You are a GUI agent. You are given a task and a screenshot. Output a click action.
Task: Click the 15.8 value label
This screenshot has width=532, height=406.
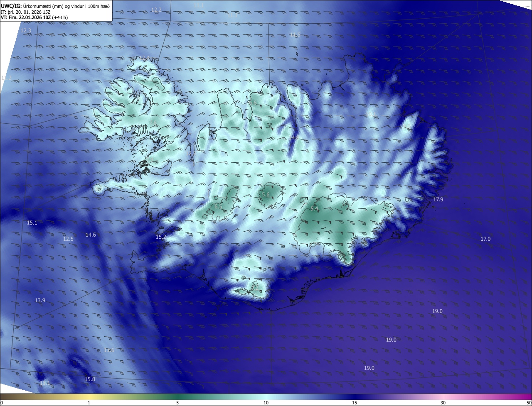pyautogui.click(x=90, y=379)
